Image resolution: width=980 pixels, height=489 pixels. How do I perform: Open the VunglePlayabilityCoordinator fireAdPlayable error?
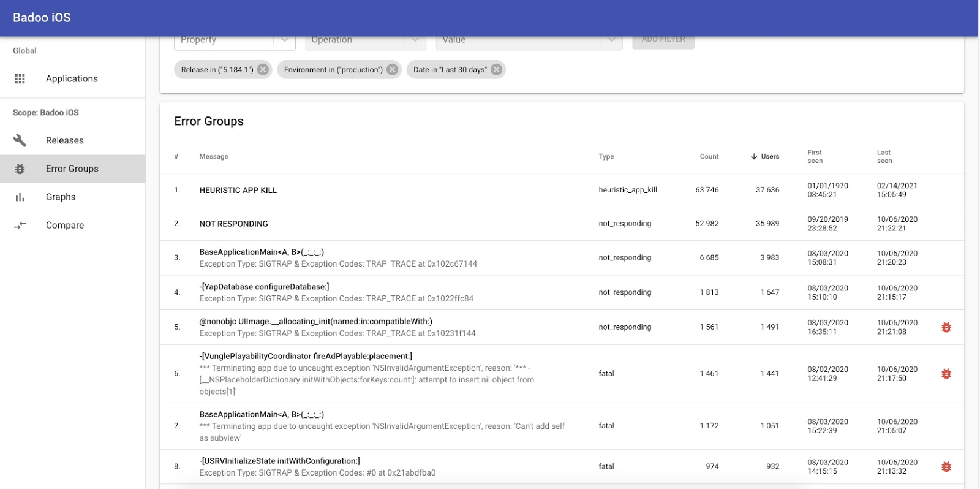(562, 374)
